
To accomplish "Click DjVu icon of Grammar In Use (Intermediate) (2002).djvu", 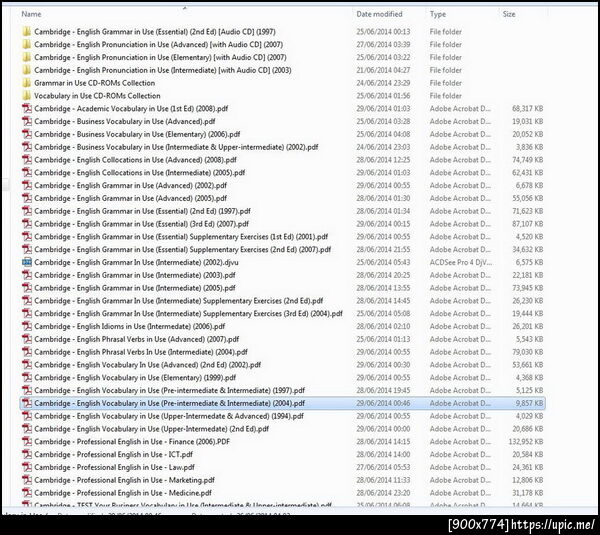I will point(27,263).
